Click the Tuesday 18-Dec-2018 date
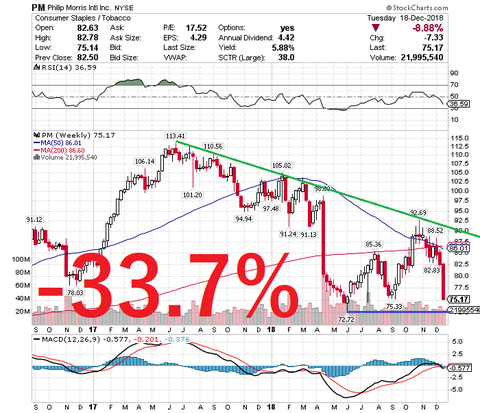The width and height of the screenshot is (480, 413). [x=405, y=18]
